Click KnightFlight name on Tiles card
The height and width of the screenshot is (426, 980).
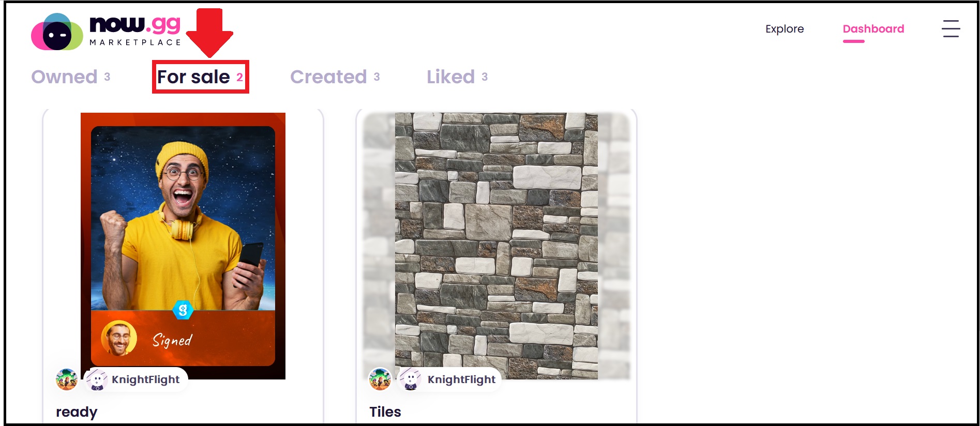tap(461, 379)
